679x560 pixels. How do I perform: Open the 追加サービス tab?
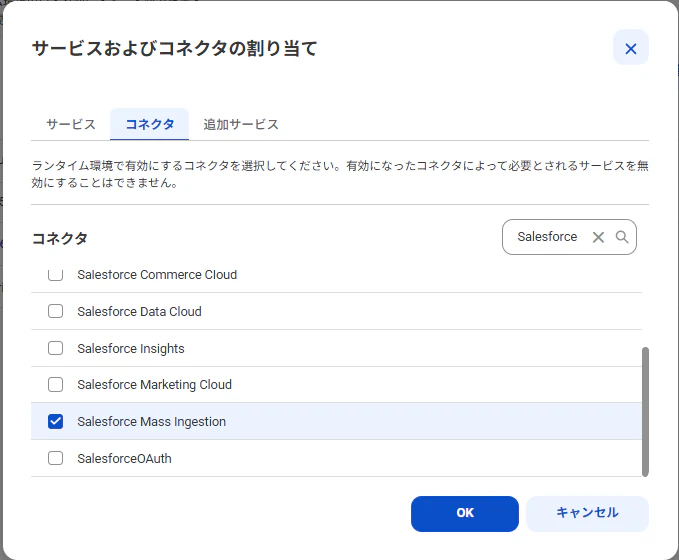pyautogui.click(x=241, y=124)
